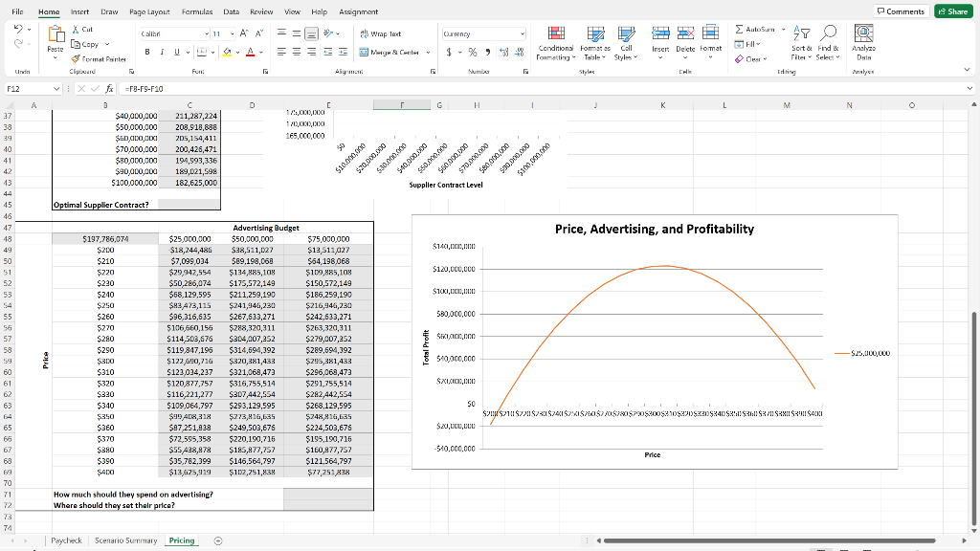The height and width of the screenshot is (551, 980).
Task: Click the Share button
Action: pyautogui.click(x=952, y=11)
